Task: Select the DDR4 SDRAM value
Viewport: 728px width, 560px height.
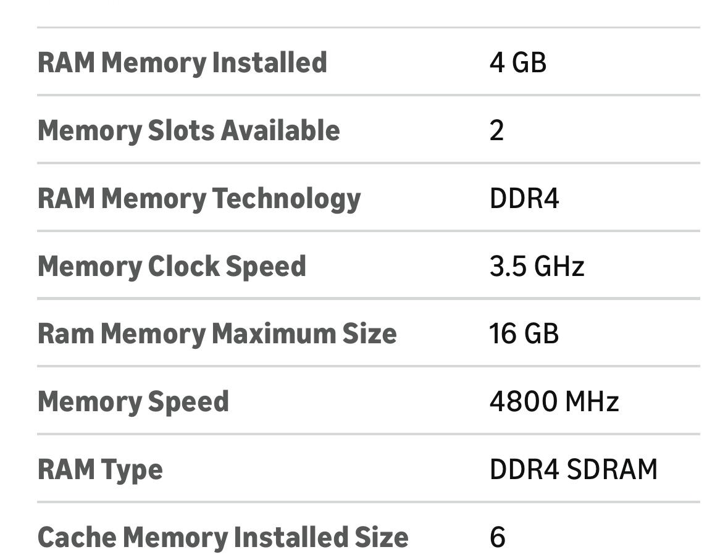Action: click(x=573, y=470)
